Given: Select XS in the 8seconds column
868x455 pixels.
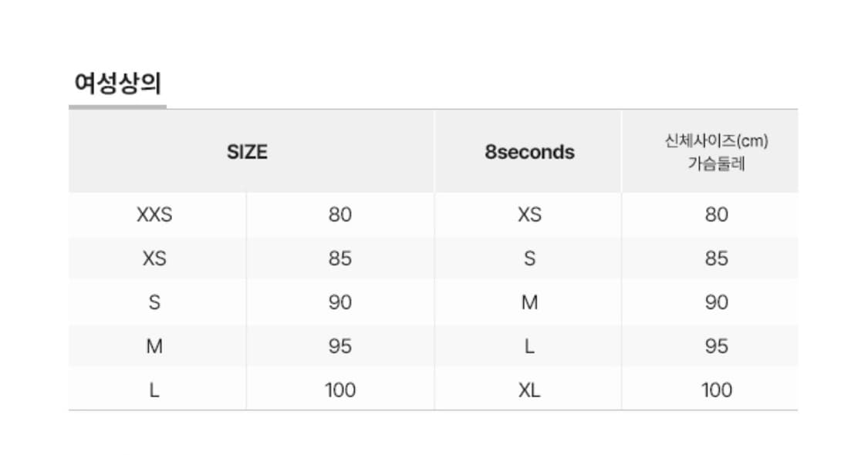Looking at the screenshot, I should [529, 214].
